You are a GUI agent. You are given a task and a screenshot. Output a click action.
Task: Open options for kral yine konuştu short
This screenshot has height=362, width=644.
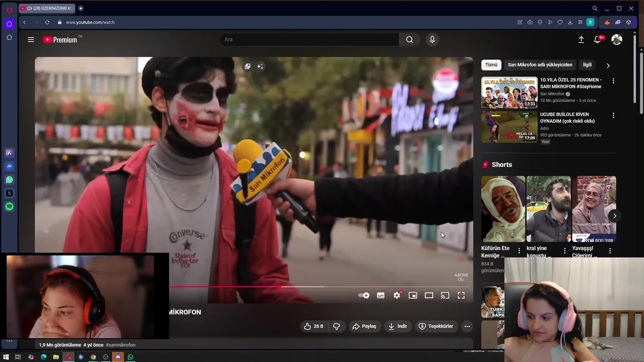tap(565, 250)
